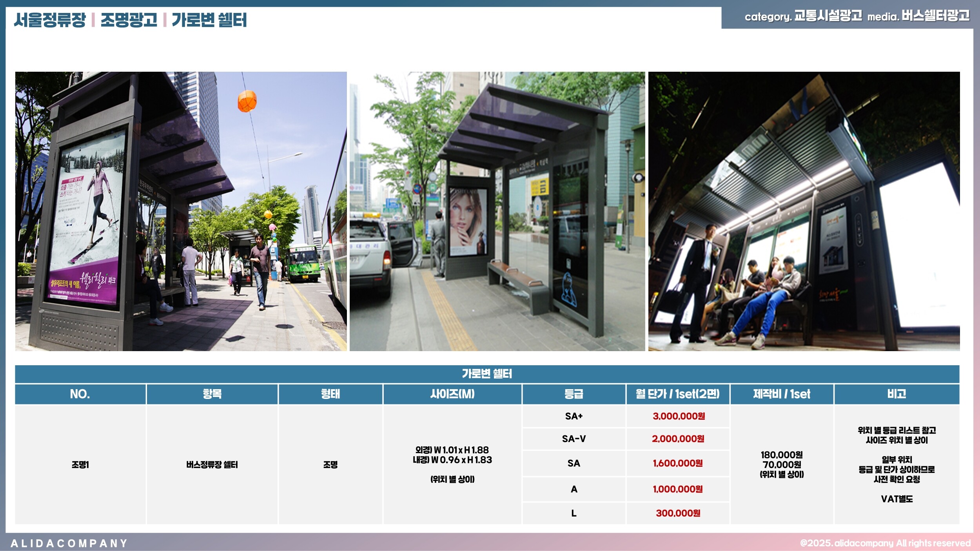Click the 가로변 쉘터 title heading
980x551 pixels.
pos(209,20)
